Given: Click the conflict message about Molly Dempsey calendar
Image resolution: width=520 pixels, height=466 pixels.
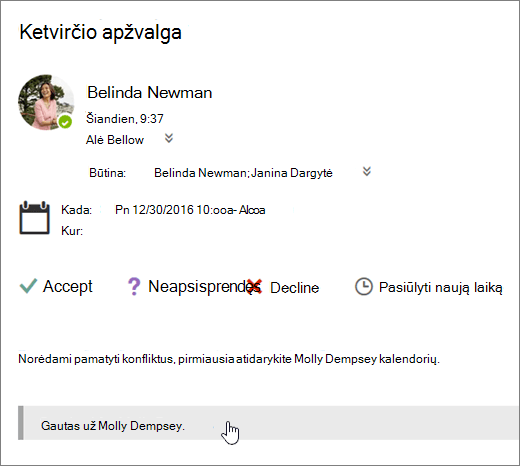Looking at the screenshot, I should (x=229, y=359).
